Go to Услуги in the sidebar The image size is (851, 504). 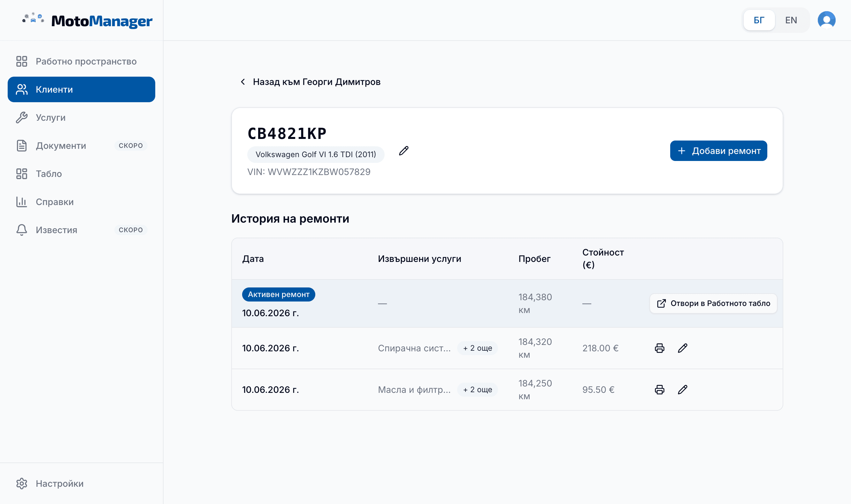81,118
